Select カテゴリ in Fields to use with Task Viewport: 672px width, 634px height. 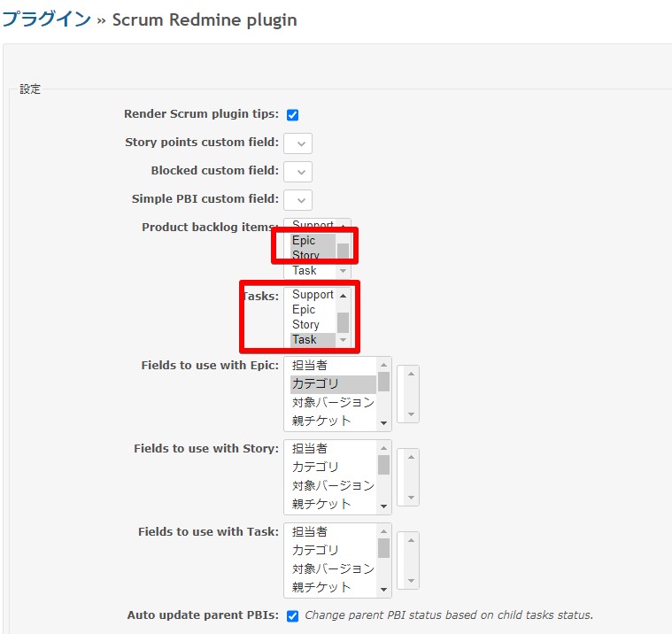click(334, 551)
